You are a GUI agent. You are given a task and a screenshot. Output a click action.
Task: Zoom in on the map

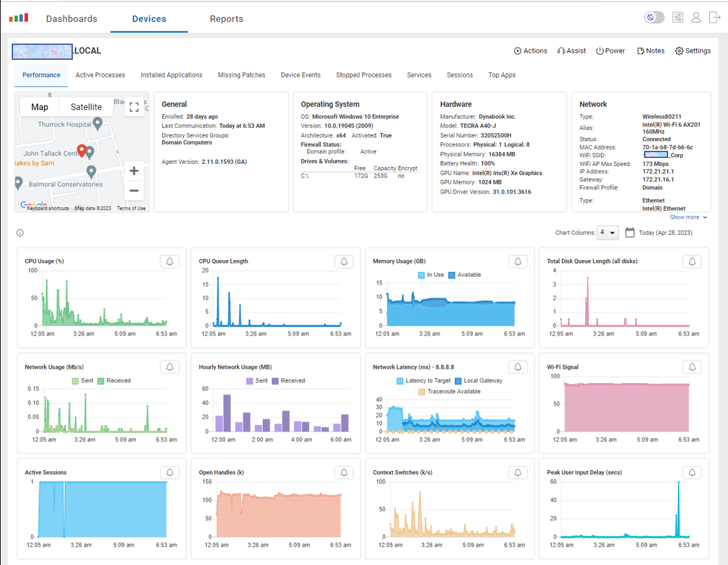134,171
